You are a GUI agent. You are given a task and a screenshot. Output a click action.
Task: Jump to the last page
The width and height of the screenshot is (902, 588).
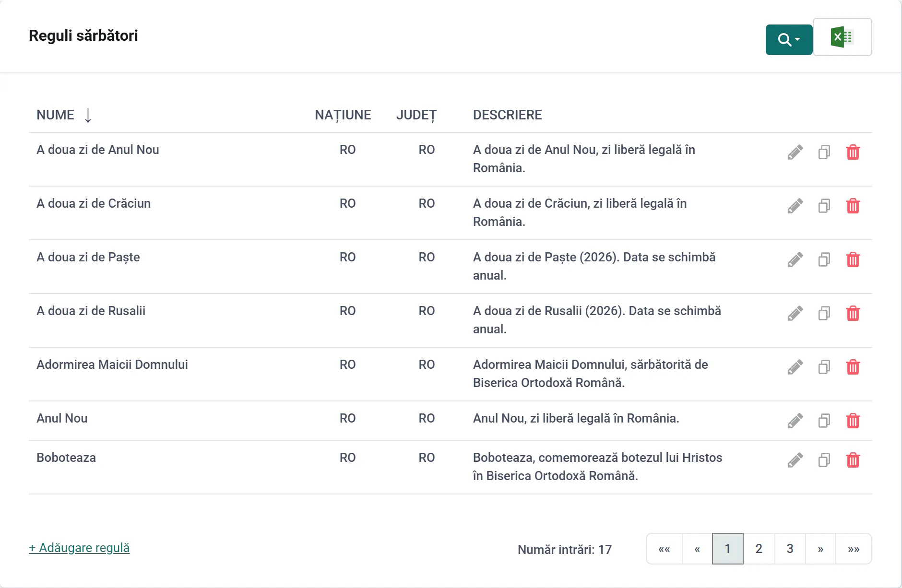point(854,549)
